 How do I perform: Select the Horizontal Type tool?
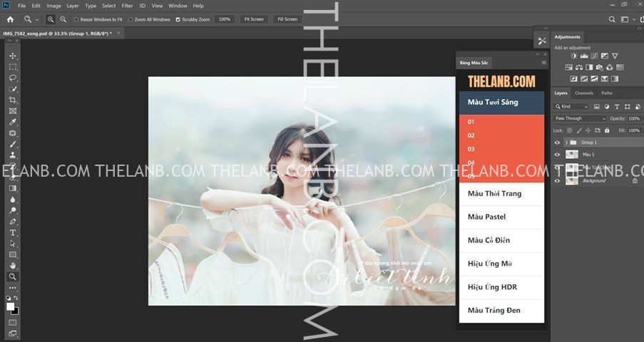pyautogui.click(x=13, y=233)
